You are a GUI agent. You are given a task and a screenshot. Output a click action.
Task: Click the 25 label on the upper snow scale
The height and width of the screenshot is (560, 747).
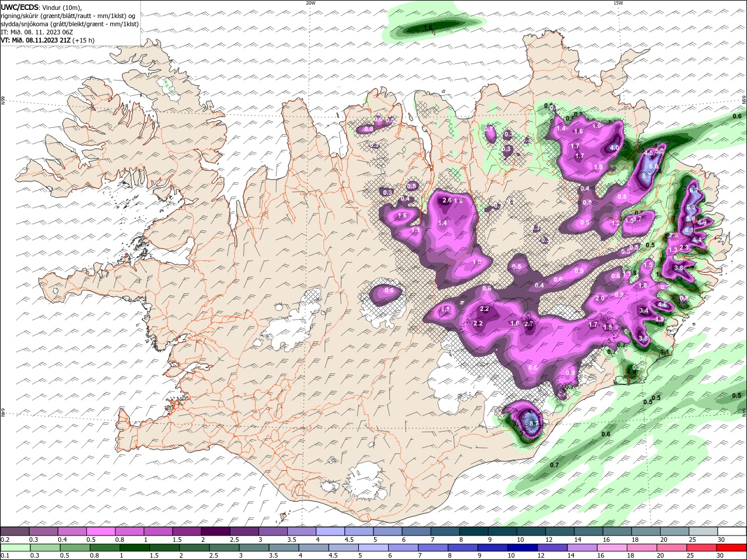[693, 540]
